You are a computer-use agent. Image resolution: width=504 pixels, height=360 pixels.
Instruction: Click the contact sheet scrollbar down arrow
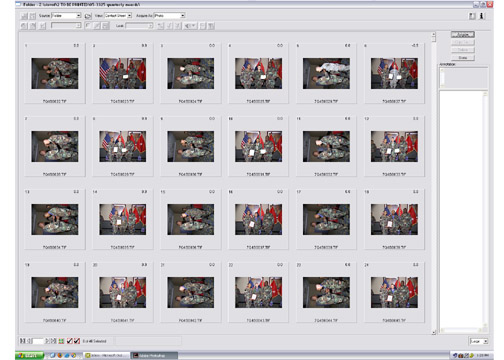pyautogui.click(x=434, y=332)
